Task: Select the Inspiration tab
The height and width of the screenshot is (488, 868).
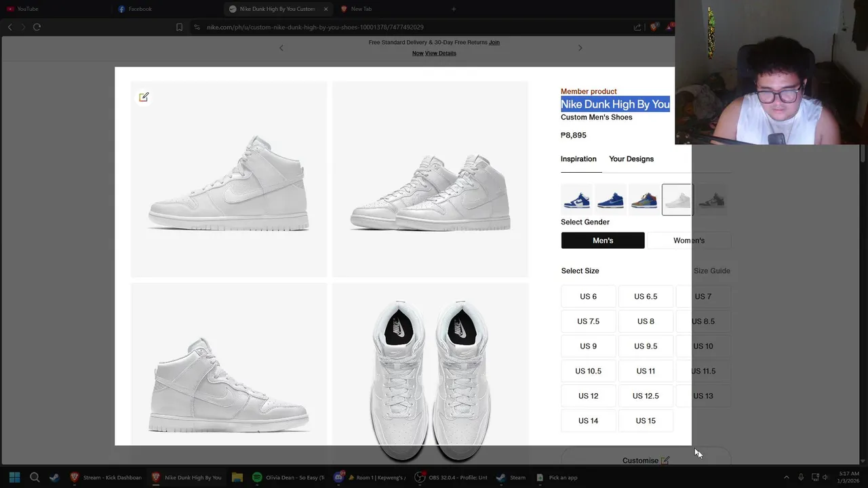Action: 578,159
